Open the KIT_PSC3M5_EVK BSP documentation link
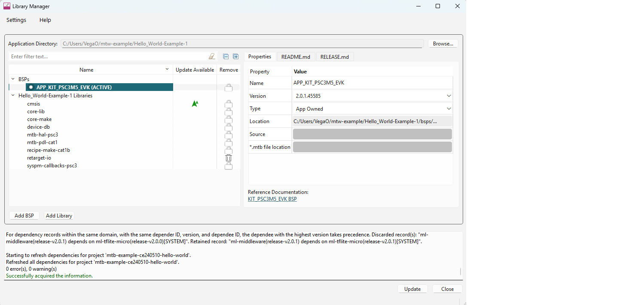 coord(272,199)
